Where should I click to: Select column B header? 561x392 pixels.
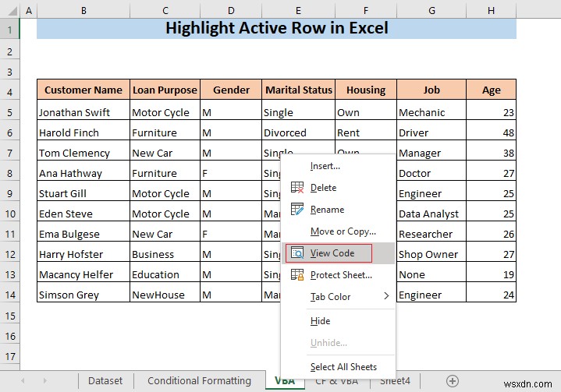[83, 11]
